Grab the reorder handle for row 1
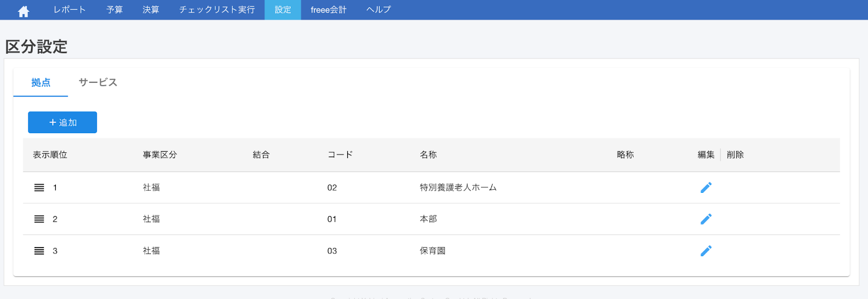The width and height of the screenshot is (868, 299). [39, 187]
